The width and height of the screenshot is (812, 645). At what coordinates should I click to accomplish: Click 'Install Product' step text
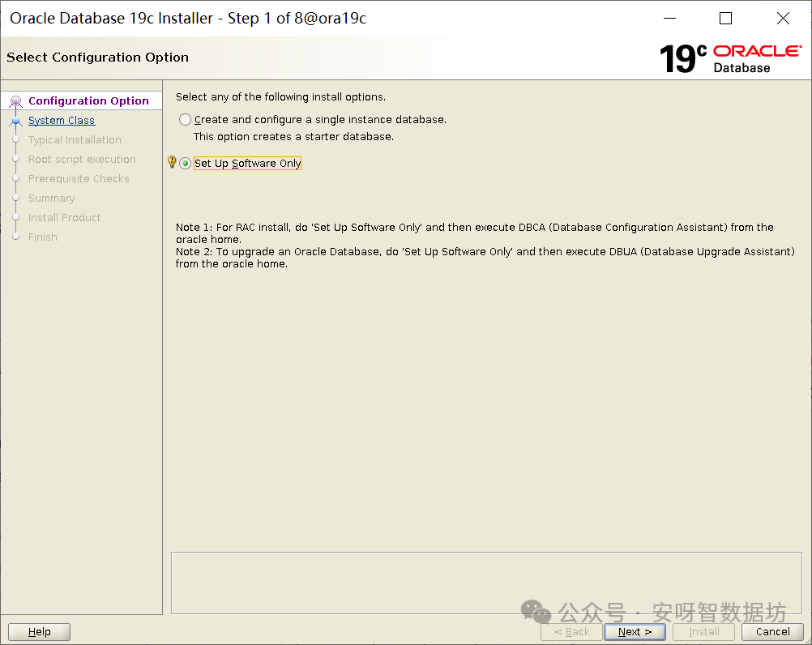point(64,217)
